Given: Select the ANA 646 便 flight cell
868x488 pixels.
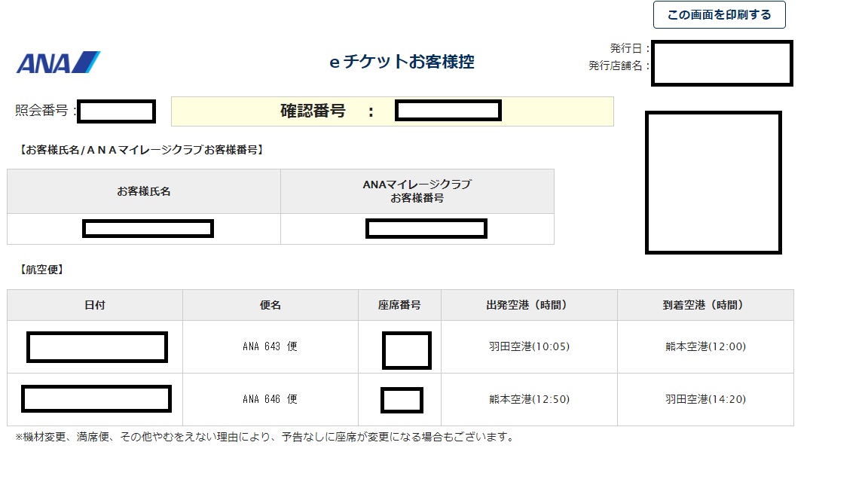Looking at the screenshot, I should pos(270,399).
